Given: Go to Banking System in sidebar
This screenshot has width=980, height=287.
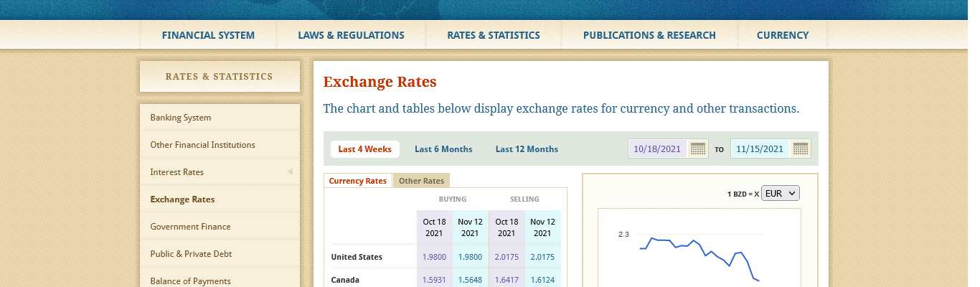Looking at the screenshot, I should [181, 118].
